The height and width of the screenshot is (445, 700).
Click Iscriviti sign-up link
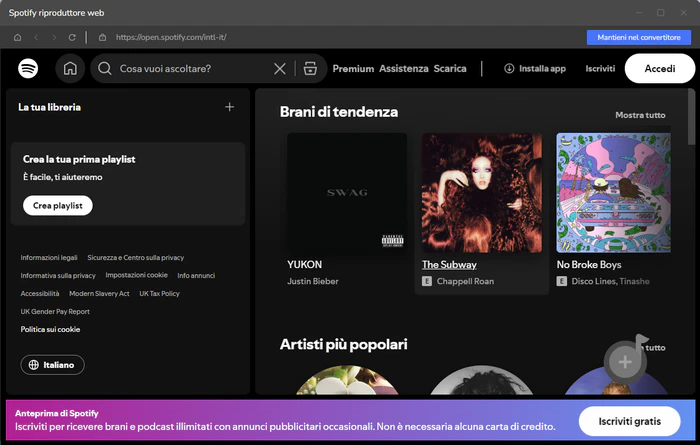tap(600, 68)
